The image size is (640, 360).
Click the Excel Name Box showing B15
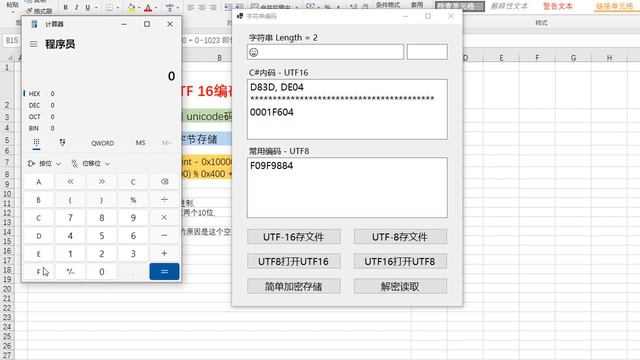[x=12, y=40]
